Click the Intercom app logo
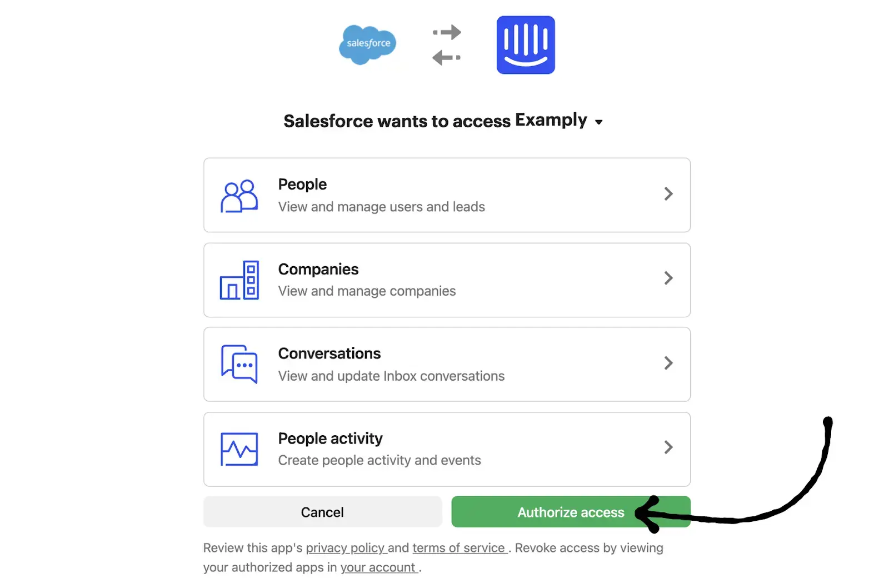The width and height of the screenshot is (889, 588). coord(525,45)
